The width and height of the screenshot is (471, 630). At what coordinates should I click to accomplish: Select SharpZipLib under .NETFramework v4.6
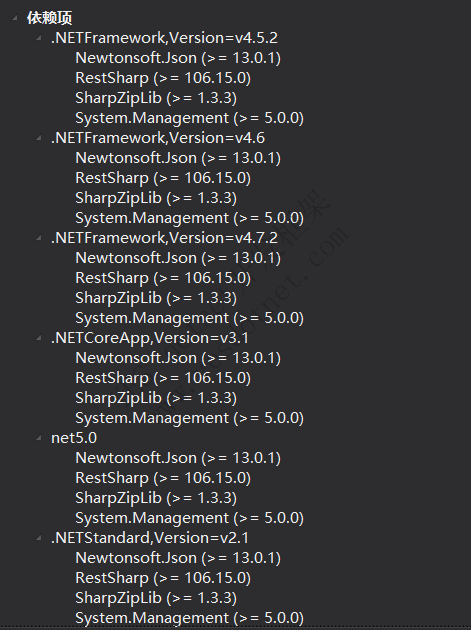(156, 198)
